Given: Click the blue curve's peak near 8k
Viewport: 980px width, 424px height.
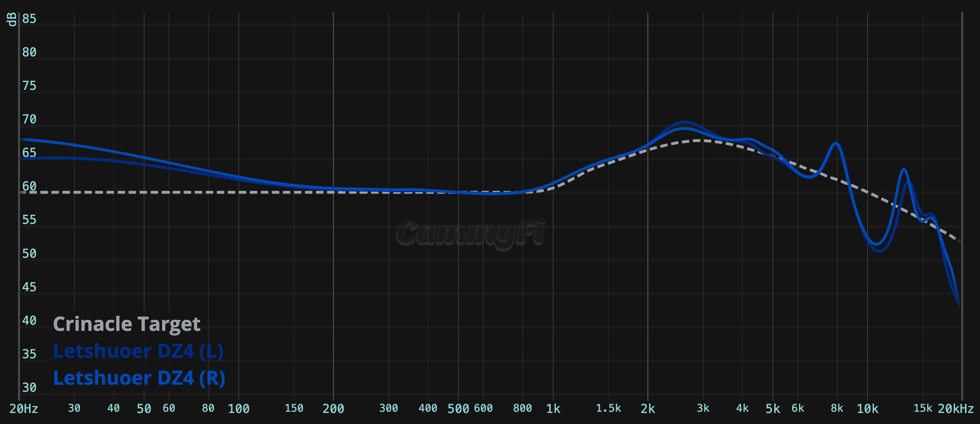Looking at the screenshot, I should tap(836, 144).
